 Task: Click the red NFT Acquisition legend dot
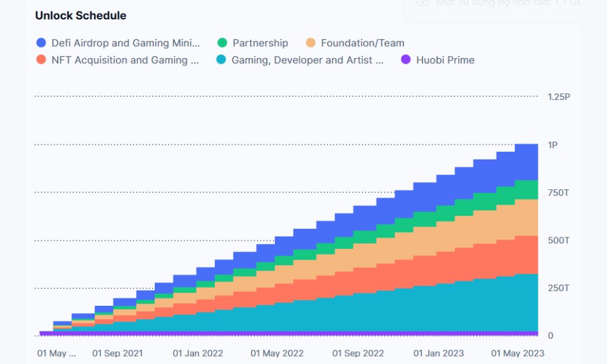(x=41, y=60)
